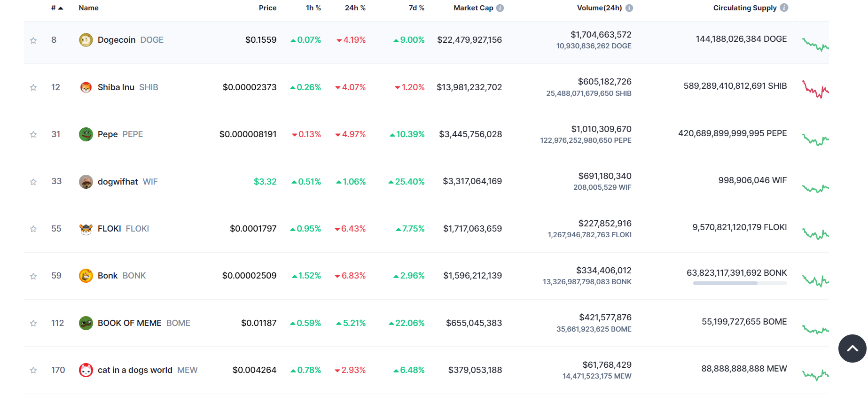Sort by 7d % column header
Screen dimensions: 868x395
pyautogui.click(x=416, y=8)
